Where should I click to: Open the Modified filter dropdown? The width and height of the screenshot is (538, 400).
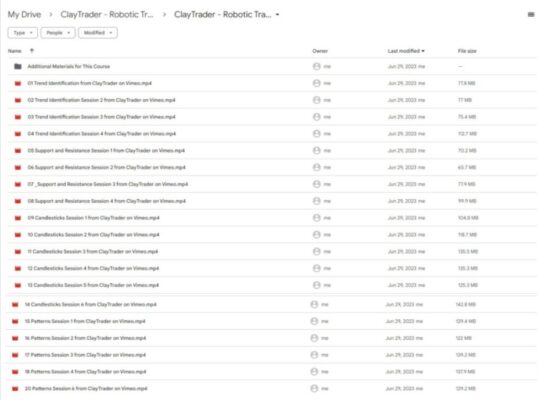pos(98,33)
